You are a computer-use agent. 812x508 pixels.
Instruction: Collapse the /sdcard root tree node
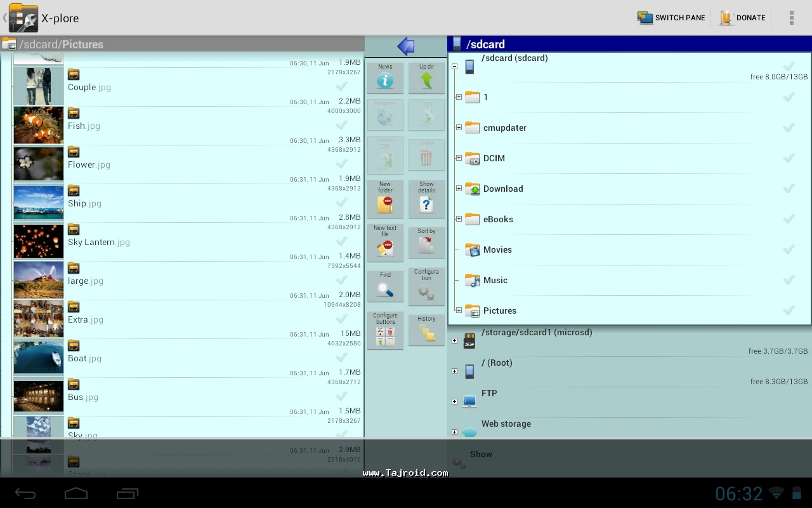tap(454, 66)
